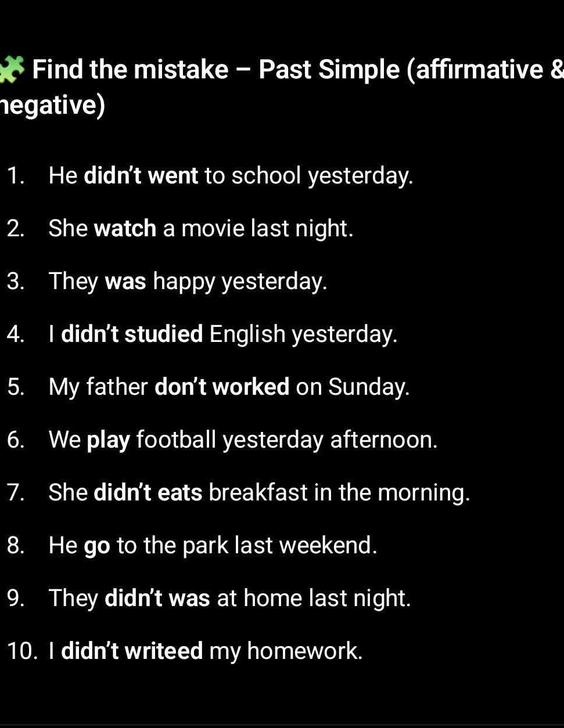Click the green puzzle piece icon
The width and height of the screenshot is (564, 728).
click(12, 70)
